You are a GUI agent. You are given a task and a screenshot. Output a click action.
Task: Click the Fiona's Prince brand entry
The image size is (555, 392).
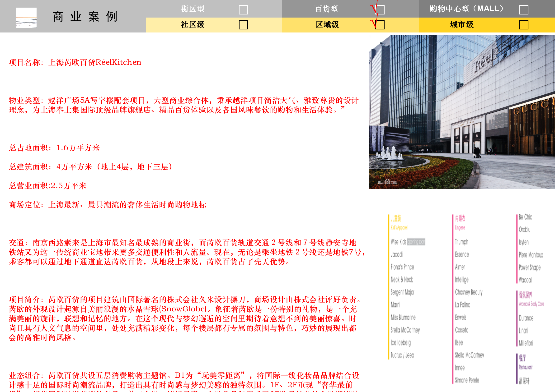402,267
